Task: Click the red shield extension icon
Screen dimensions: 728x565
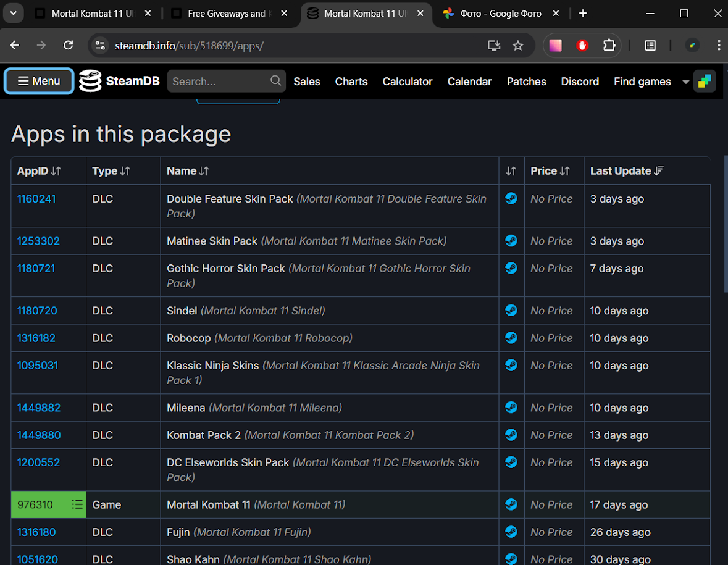Action: pyautogui.click(x=582, y=46)
